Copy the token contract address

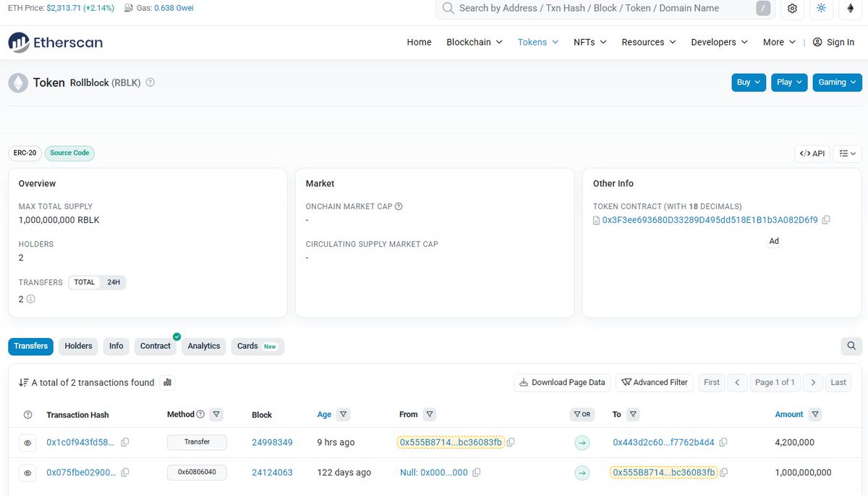click(826, 220)
